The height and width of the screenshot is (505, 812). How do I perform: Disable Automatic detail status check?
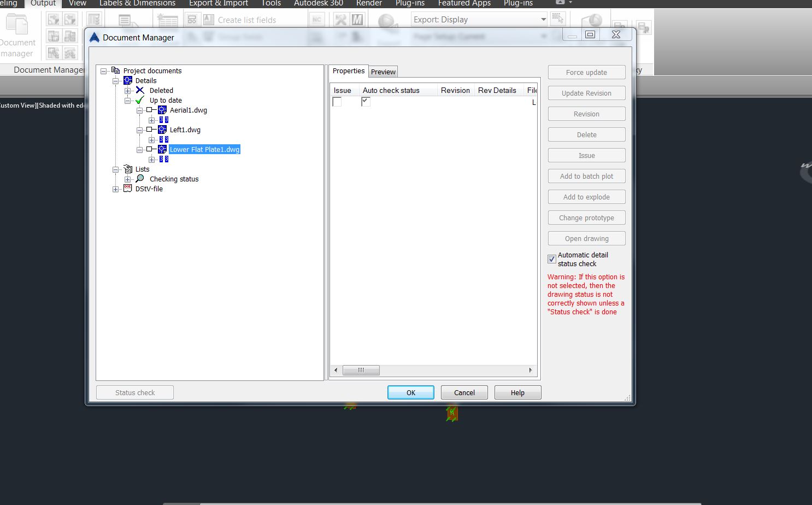click(551, 259)
